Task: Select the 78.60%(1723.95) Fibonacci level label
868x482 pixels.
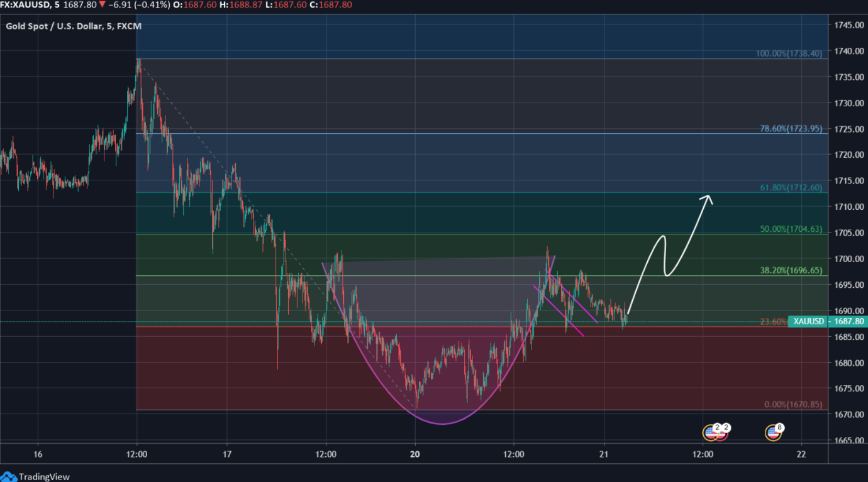Action: pyautogui.click(x=791, y=128)
